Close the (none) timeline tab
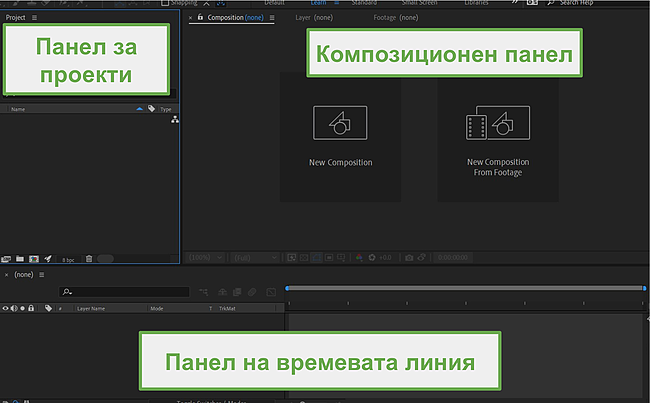This screenshot has width=650, height=403. (6, 275)
